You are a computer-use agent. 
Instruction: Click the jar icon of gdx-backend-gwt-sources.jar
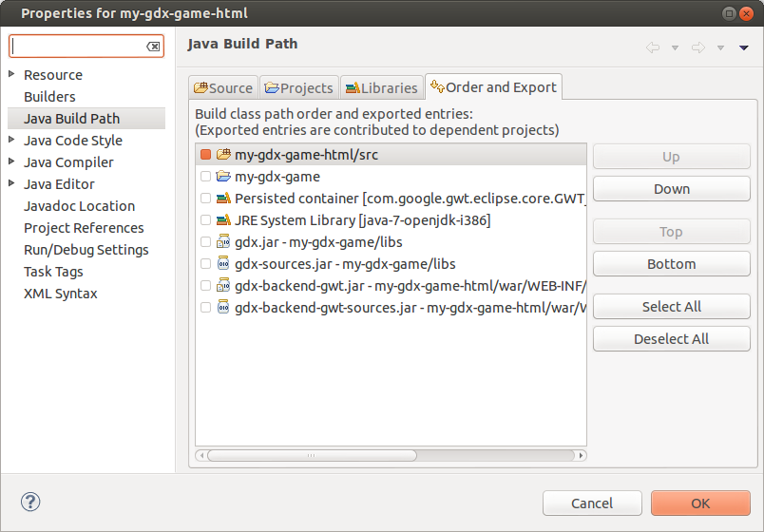coord(223,308)
